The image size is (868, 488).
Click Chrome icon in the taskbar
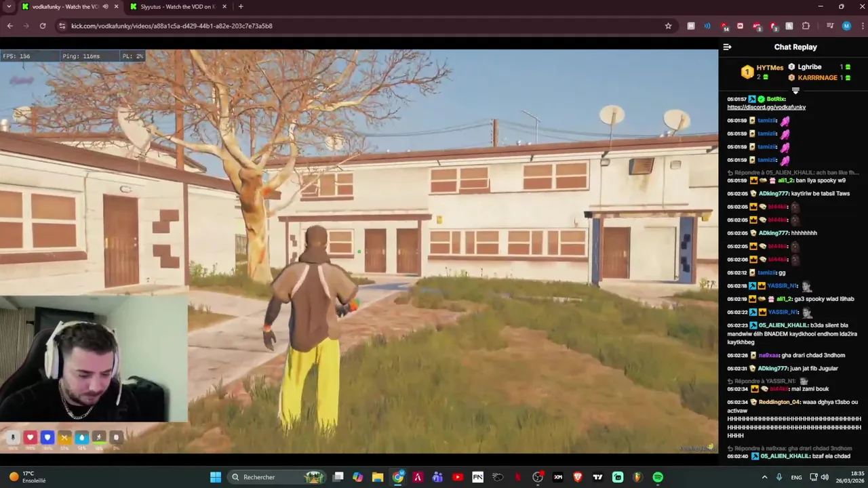398,477
